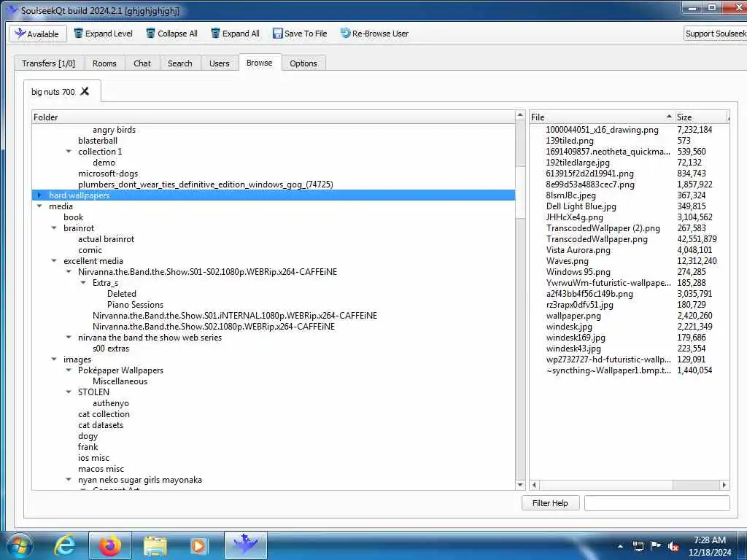The image size is (747, 560).
Task: Select file TranscodedWallpaper.png
Action: 597,239
